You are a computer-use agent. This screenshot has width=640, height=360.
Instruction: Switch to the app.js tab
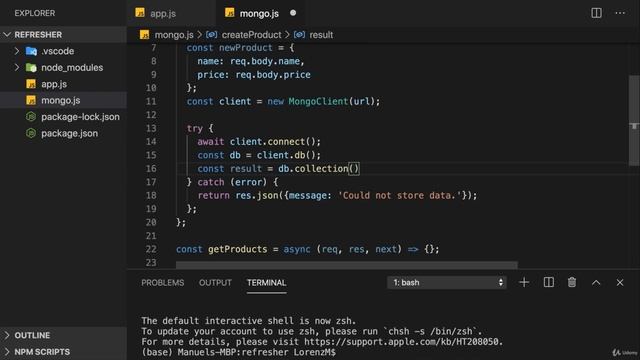click(162, 13)
